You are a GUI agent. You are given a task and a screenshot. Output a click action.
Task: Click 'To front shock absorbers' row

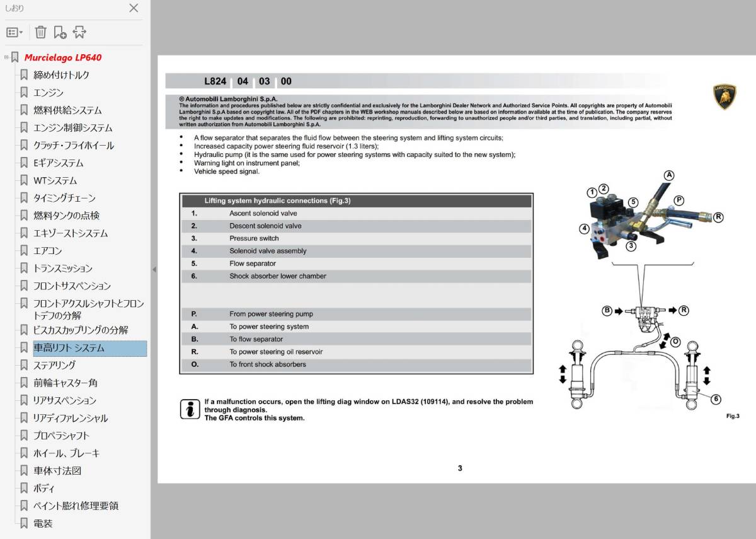357,365
